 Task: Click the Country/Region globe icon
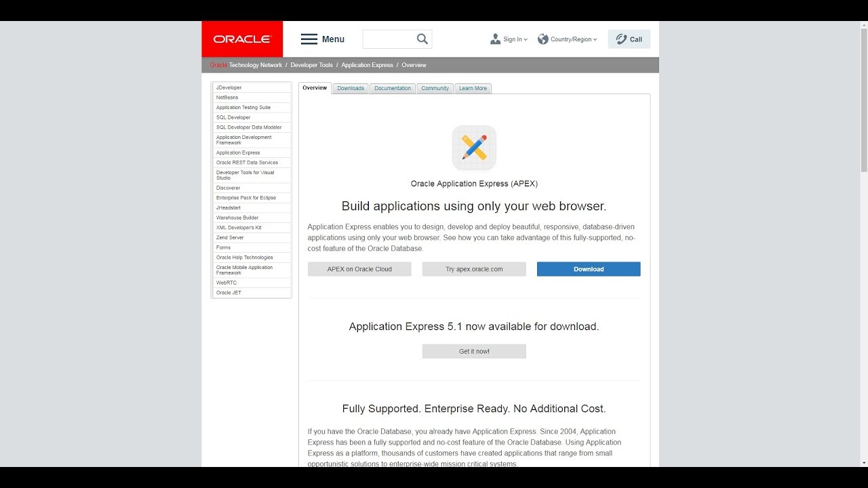tap(543, 39)
